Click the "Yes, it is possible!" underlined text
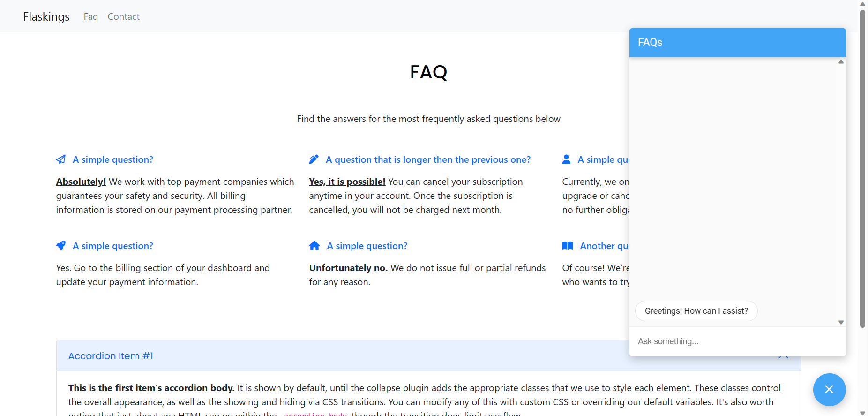 [347, 182]
